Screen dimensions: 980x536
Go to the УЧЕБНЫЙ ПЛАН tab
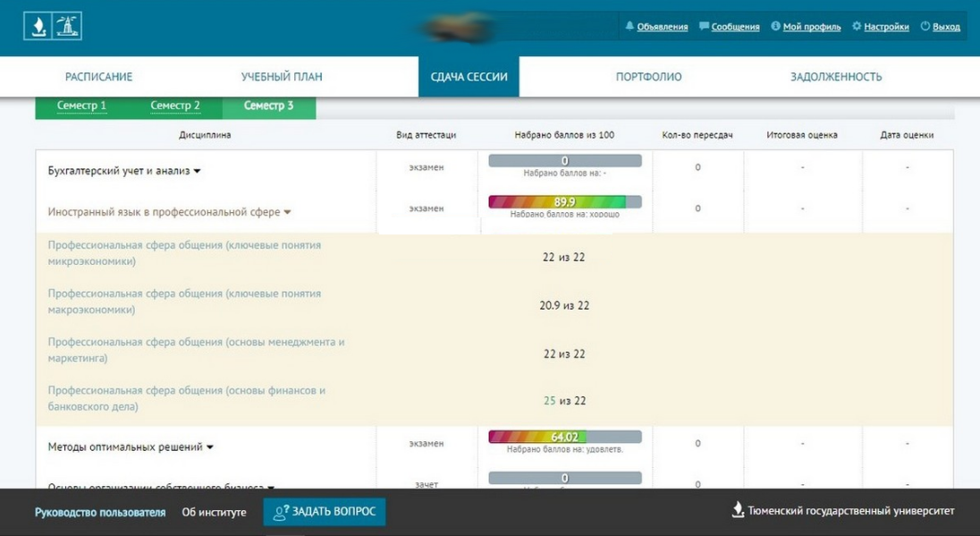point(282,77)
